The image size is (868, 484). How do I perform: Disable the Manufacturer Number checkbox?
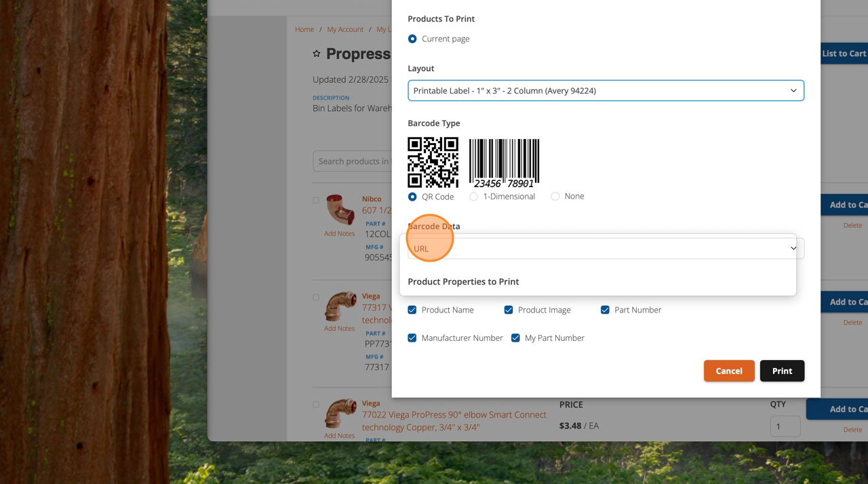pos(412,338)
